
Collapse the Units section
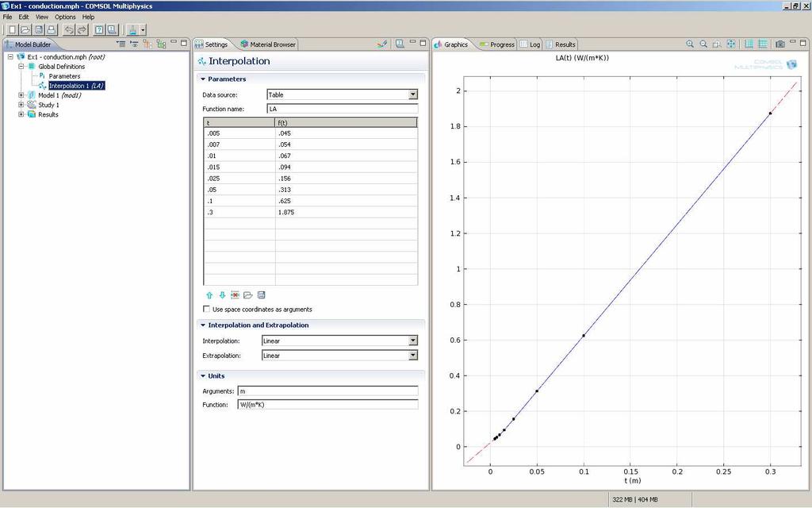pos(203,375)
